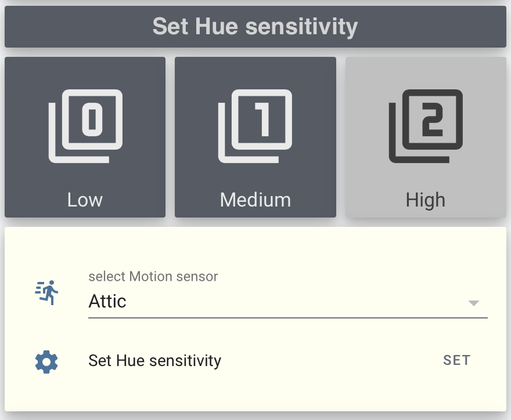This screenshot has width=511, height=420.
Task: Click the 'Medium' text label
Action: [x=255, y=200]
